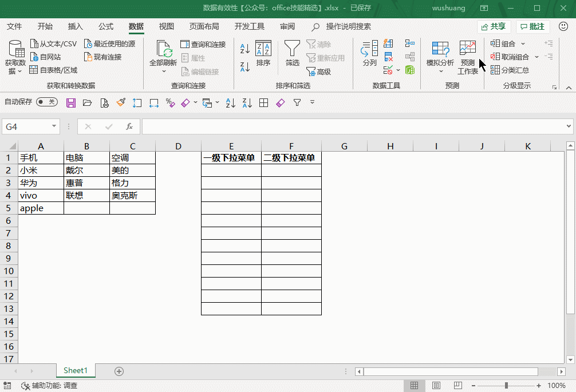Expand the formula bar with chevron
576x392 pixels.
(568, 126)
